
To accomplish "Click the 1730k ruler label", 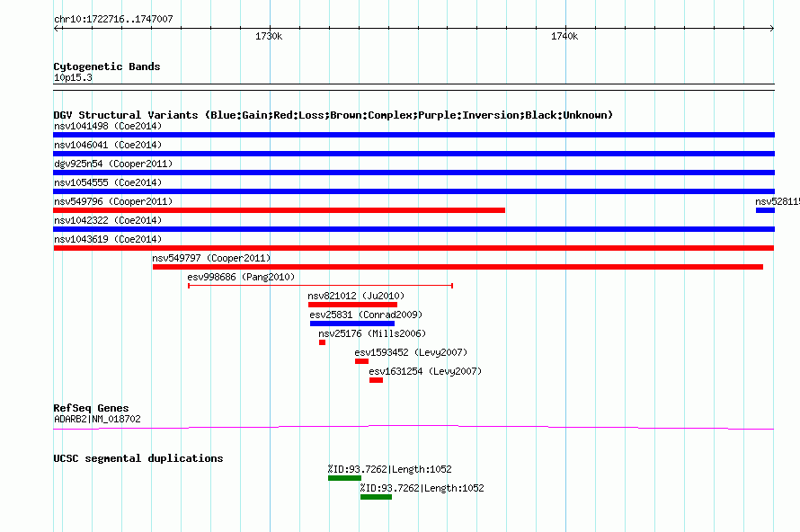I will 269,36.
